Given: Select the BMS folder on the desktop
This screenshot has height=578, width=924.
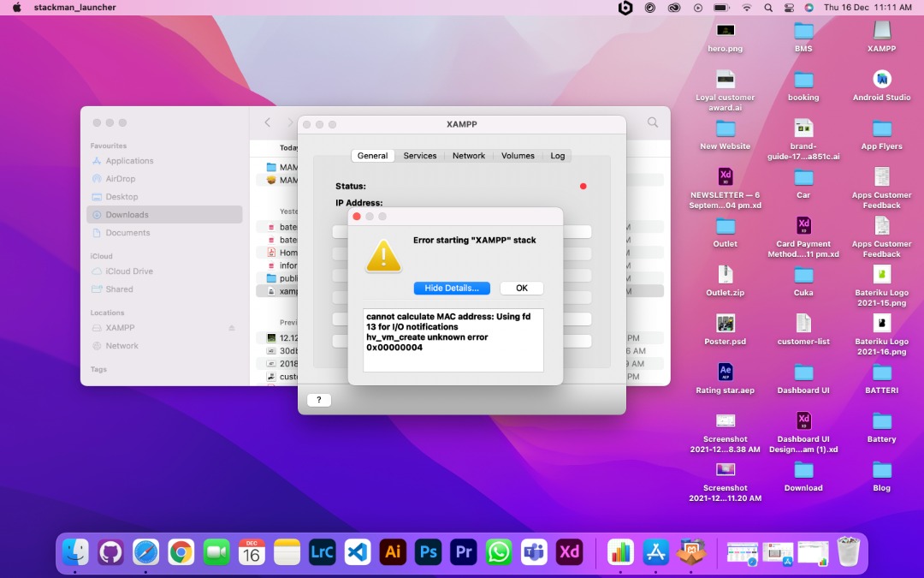Looking at the screenshot, I should [x=803, y=38].
